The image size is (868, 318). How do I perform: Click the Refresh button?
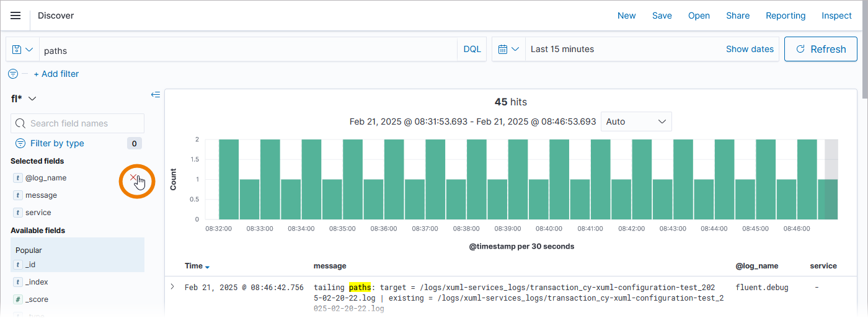[x=821, y=49]
